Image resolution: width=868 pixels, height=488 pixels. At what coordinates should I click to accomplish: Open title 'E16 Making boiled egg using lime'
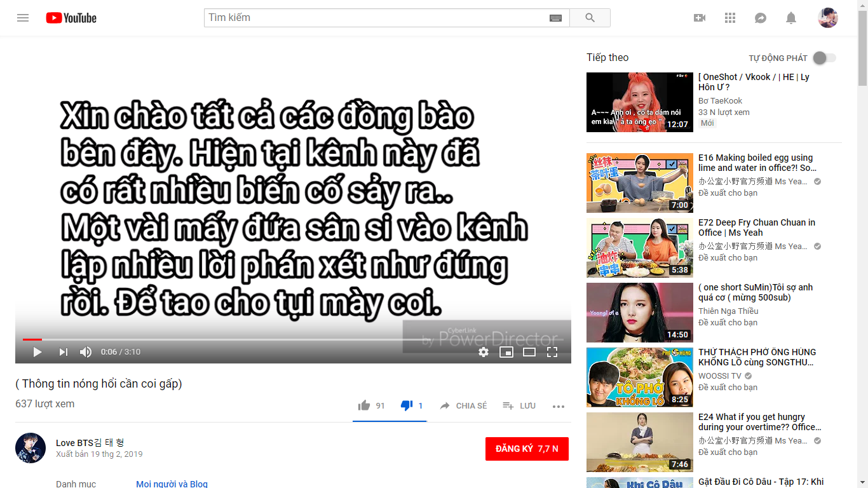757,163
